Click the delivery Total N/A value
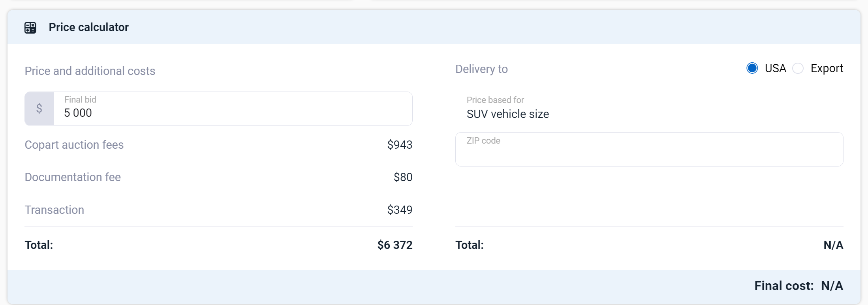 833,245
